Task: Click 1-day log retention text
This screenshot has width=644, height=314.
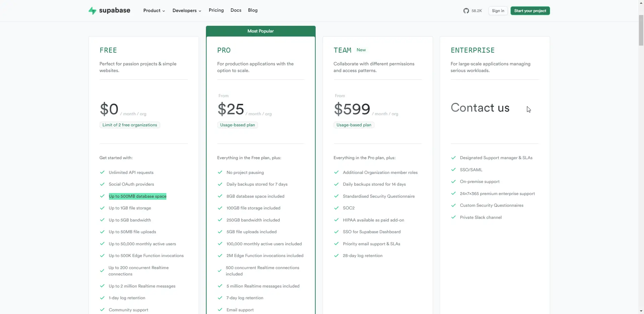Action: point(127,298)
